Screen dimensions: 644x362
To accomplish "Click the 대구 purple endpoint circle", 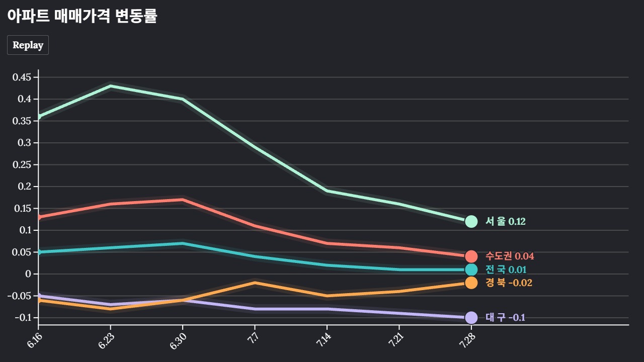I will coord(471,318).
